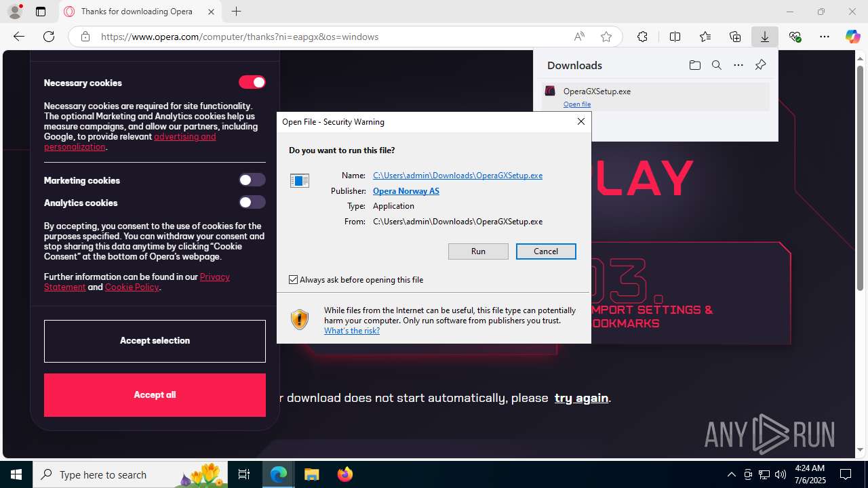This screenshot has width=868, height=488.
Task: Refresh the page
Action: pos(49,37)
